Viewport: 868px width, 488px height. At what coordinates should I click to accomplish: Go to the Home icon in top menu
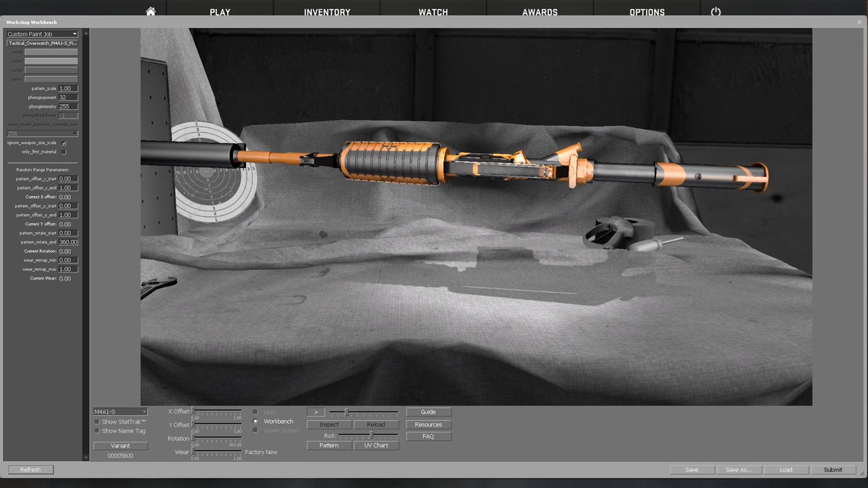coord(150,12)
